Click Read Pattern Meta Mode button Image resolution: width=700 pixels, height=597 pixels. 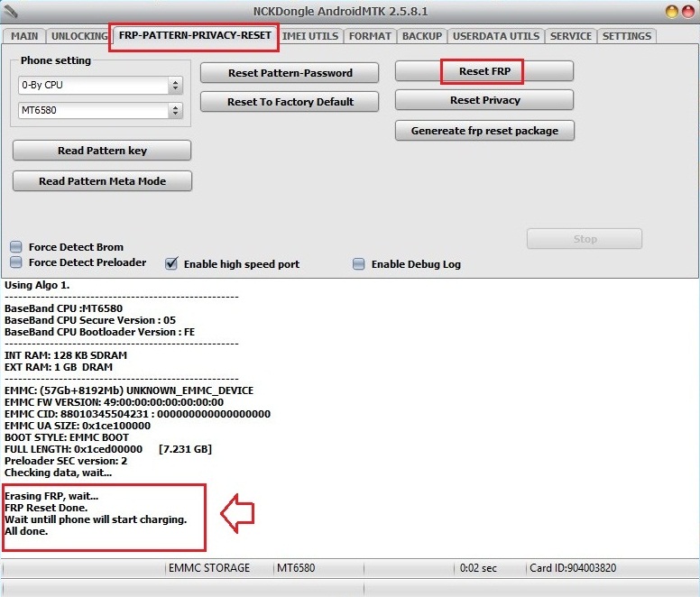102,181
